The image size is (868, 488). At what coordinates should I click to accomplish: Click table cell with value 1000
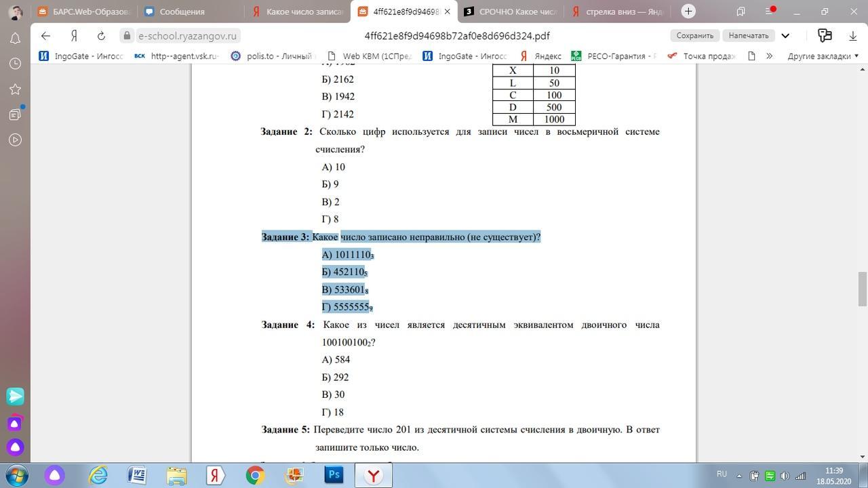pyautogui.click(x=554, y=119)
